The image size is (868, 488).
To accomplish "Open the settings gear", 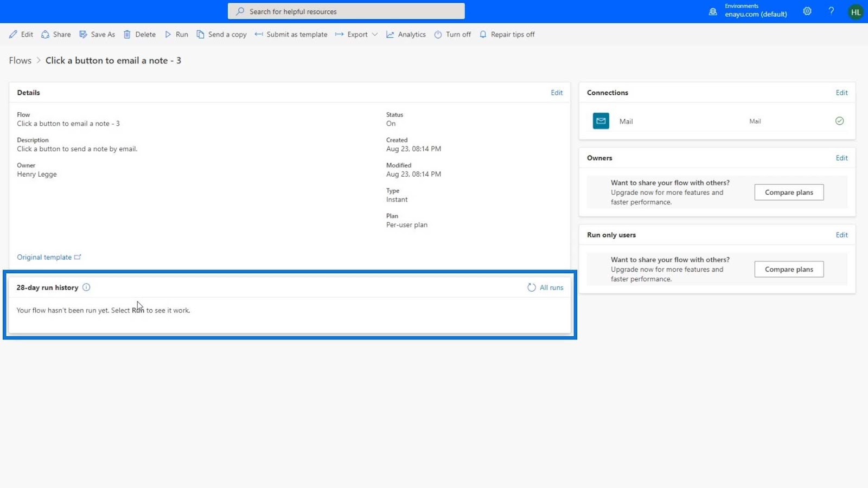I will coord(807,11).
